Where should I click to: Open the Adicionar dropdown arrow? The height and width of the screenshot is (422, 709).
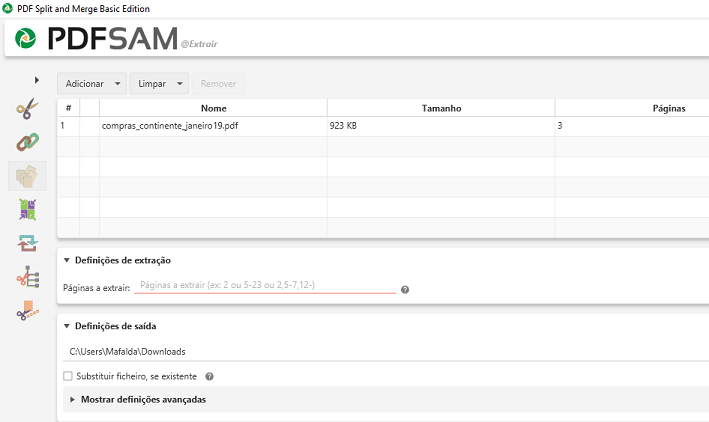click(x=118, y=84)
